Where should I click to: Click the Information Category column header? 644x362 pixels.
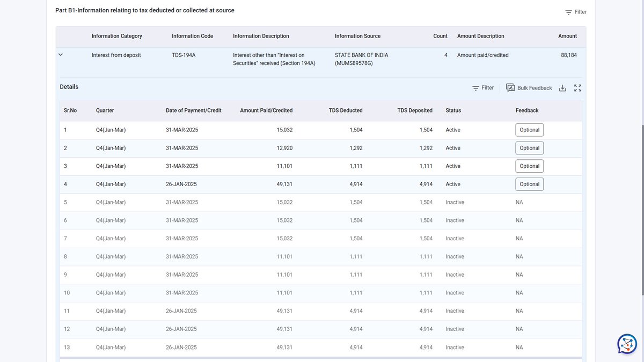click(x=117, y=36)
